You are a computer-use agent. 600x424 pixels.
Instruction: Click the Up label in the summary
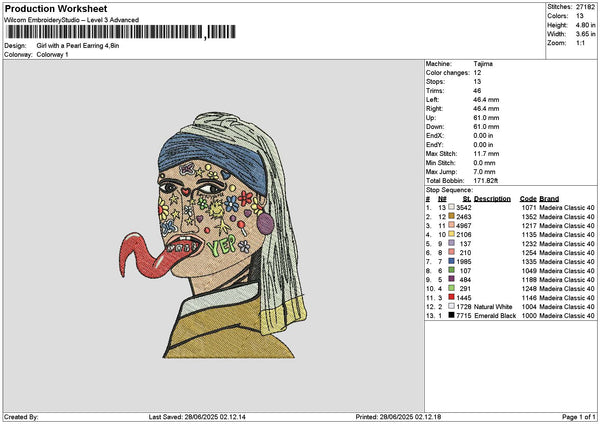[x=430, y=118]
